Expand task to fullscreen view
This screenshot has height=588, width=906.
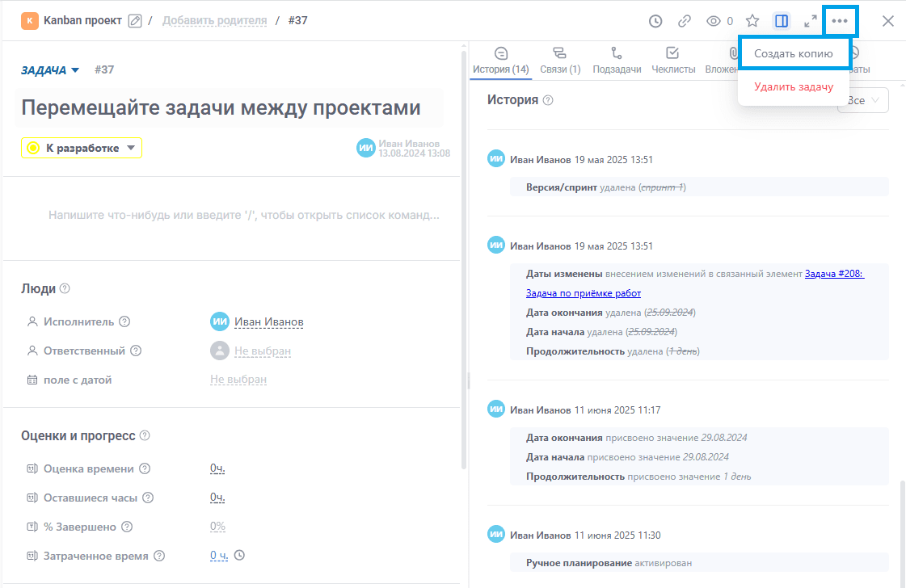[811, 21]
